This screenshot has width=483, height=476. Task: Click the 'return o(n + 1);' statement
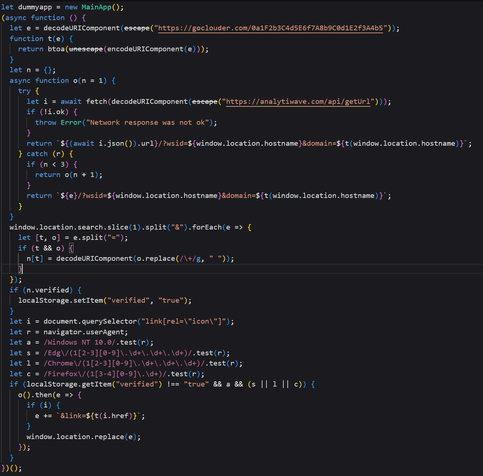click(69, 175)
